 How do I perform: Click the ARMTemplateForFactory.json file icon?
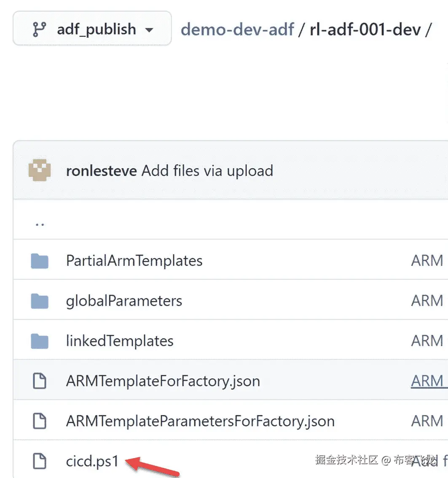40,381
